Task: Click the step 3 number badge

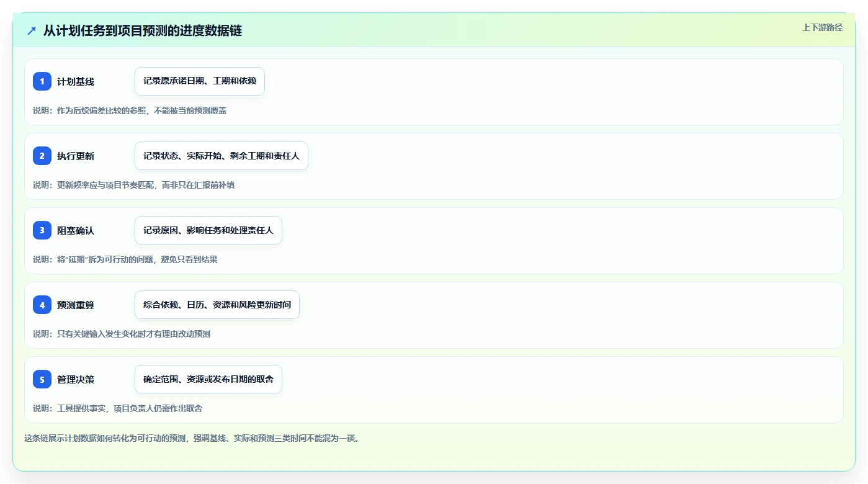Action: 42,230
